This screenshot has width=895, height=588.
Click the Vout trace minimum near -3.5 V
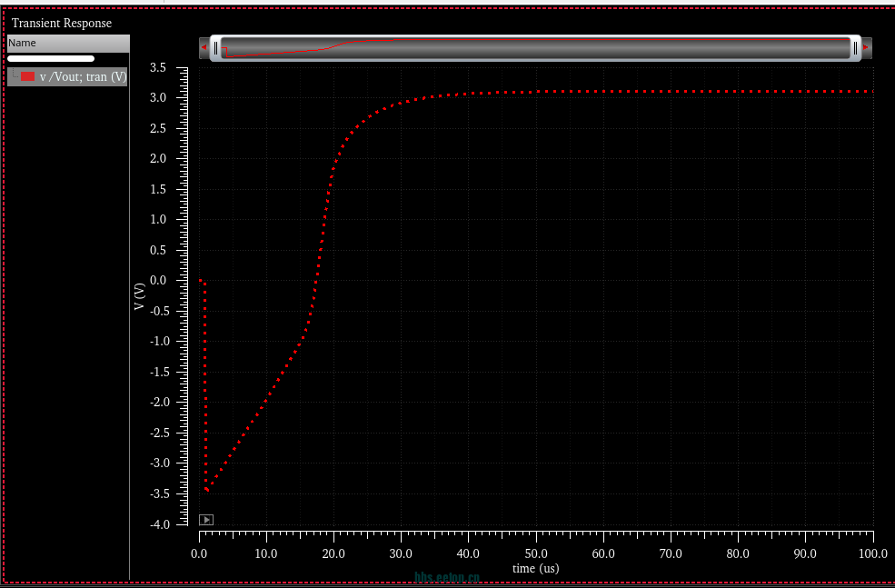[207, 491]
